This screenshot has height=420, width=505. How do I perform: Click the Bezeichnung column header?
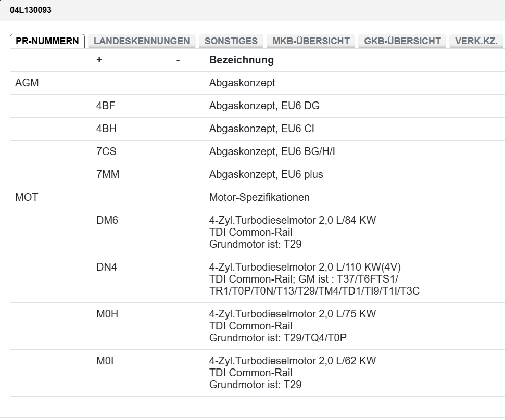241,60
